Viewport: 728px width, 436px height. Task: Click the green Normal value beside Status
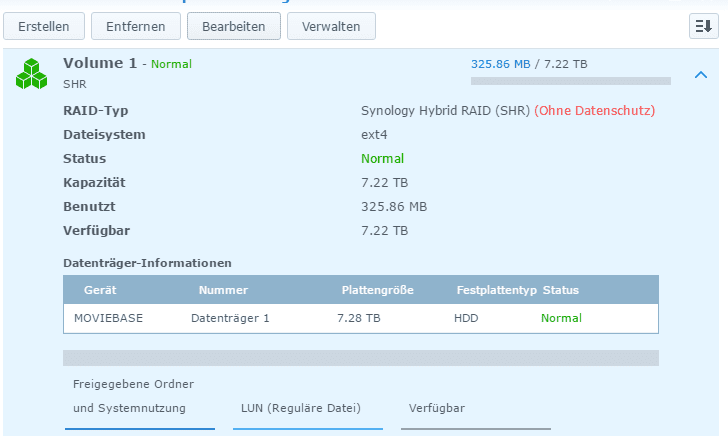coord(382,159)
